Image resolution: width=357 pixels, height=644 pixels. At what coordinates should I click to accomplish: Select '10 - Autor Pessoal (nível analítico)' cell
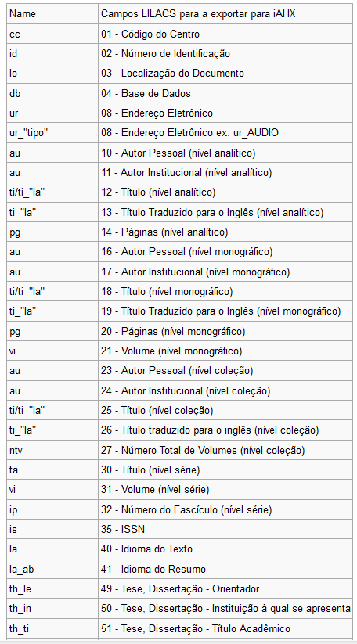point(225,153)
